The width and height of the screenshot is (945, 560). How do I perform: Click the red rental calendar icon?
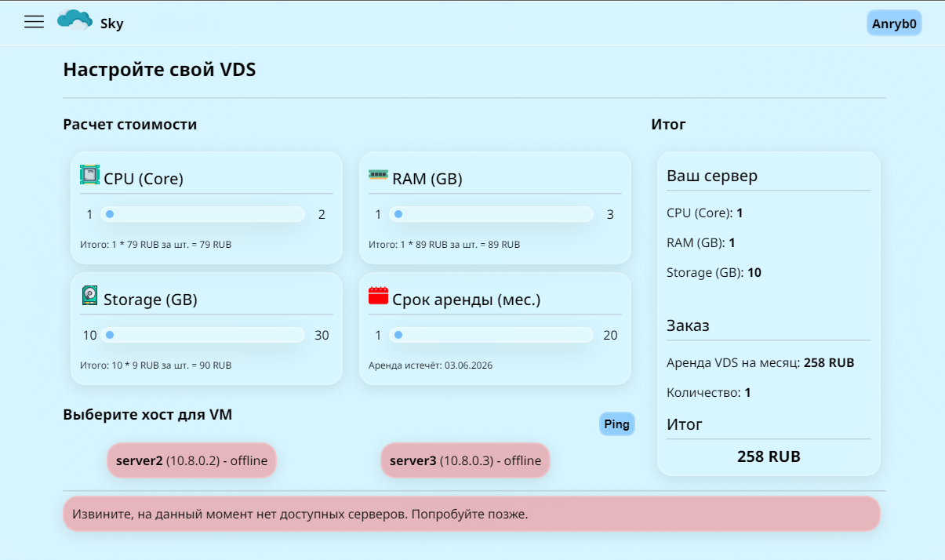[x=379, y=296]
